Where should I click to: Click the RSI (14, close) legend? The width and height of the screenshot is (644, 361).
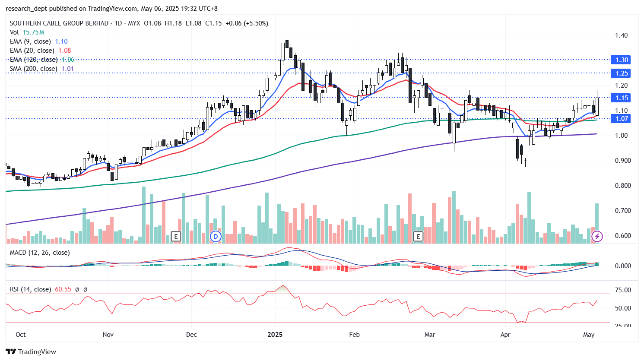[x=30, y=289]
